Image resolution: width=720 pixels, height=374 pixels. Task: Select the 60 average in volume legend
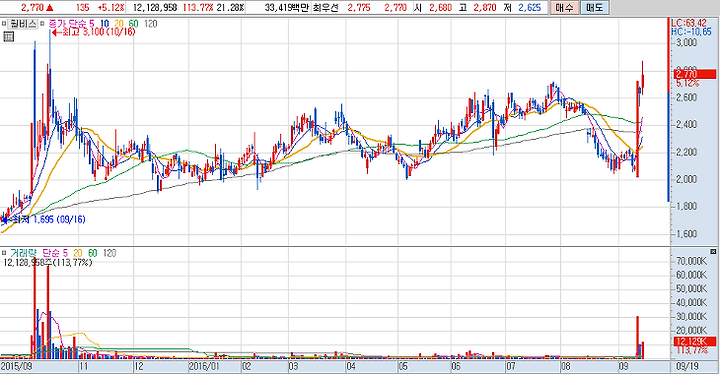92,253
